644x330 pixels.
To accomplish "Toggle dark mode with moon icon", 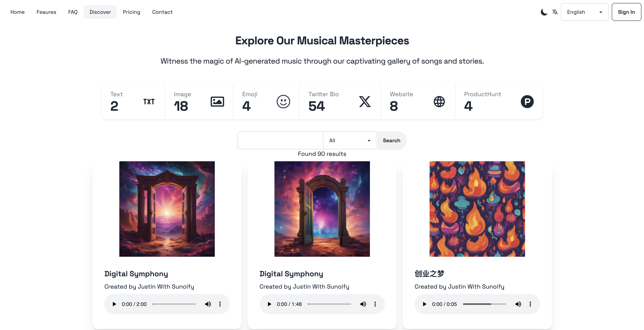I will [x=544, y=12].
